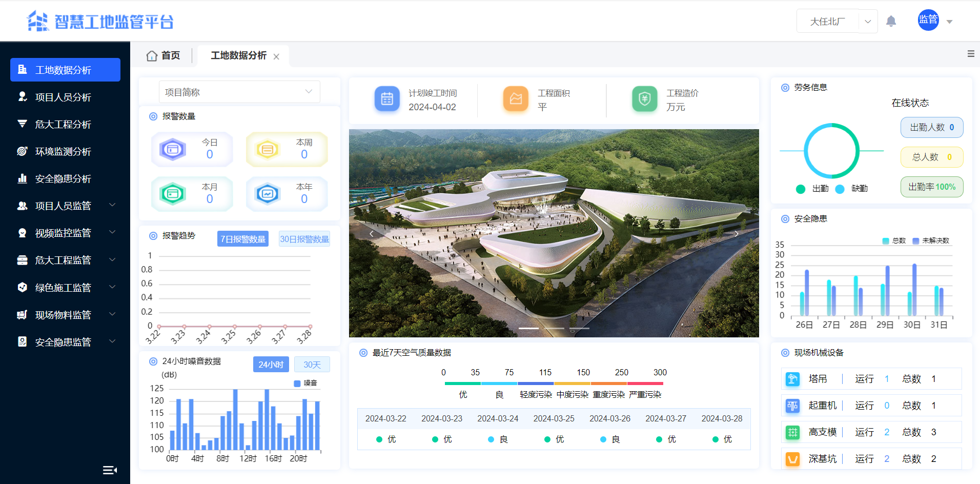980x484 pixels.
Task: Open 环境监测分析 in sidebar
Action: click(65, 151)
